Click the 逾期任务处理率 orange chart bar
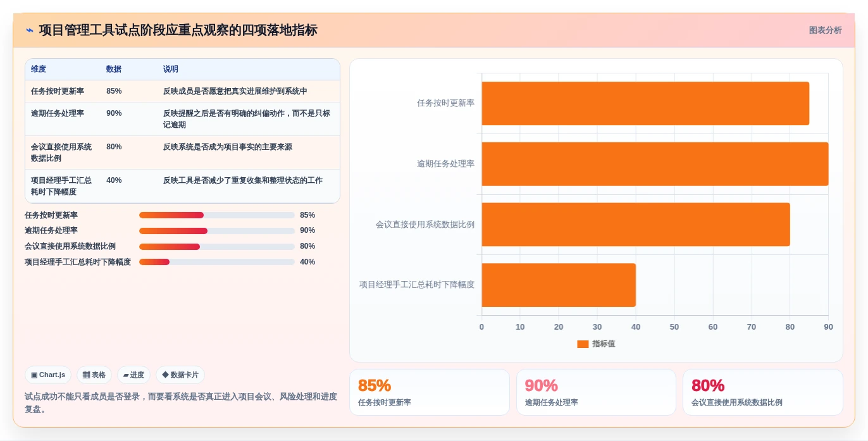 point(655,164)
